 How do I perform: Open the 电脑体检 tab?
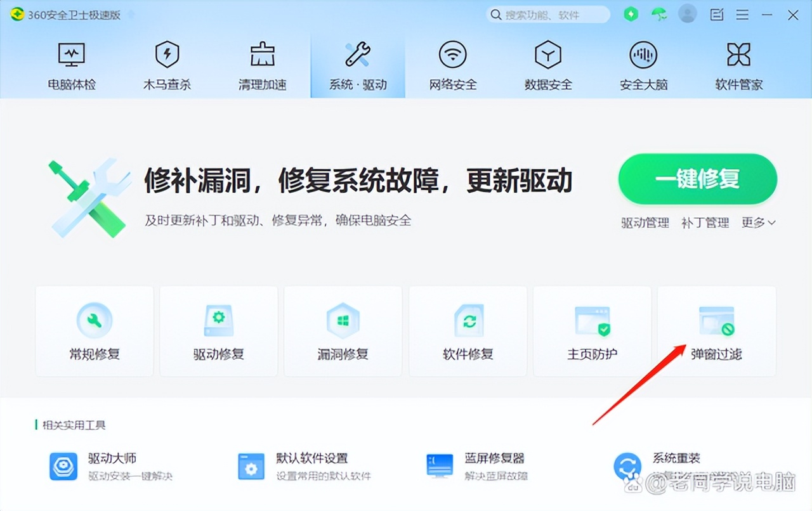point(72,66)
